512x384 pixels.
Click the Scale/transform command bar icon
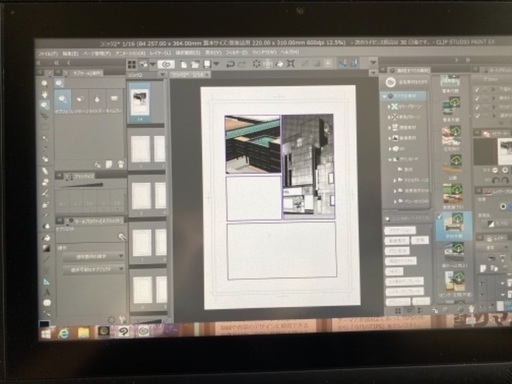tap(291, 63)
